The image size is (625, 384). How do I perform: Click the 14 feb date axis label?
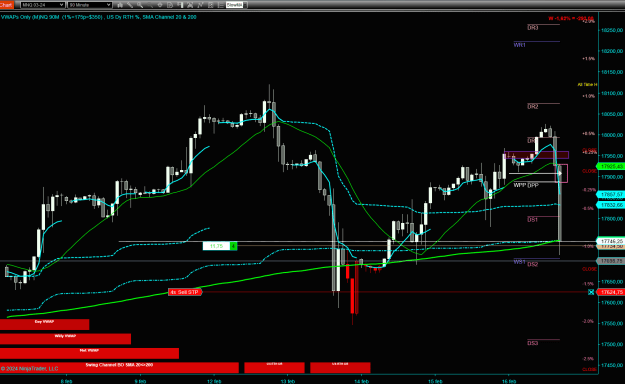pos(361,381)
